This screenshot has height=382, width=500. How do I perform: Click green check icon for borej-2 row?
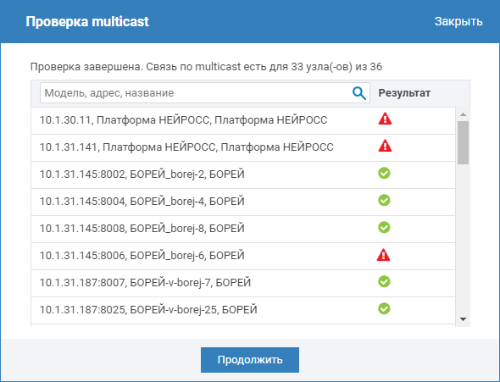coord(384,173)
